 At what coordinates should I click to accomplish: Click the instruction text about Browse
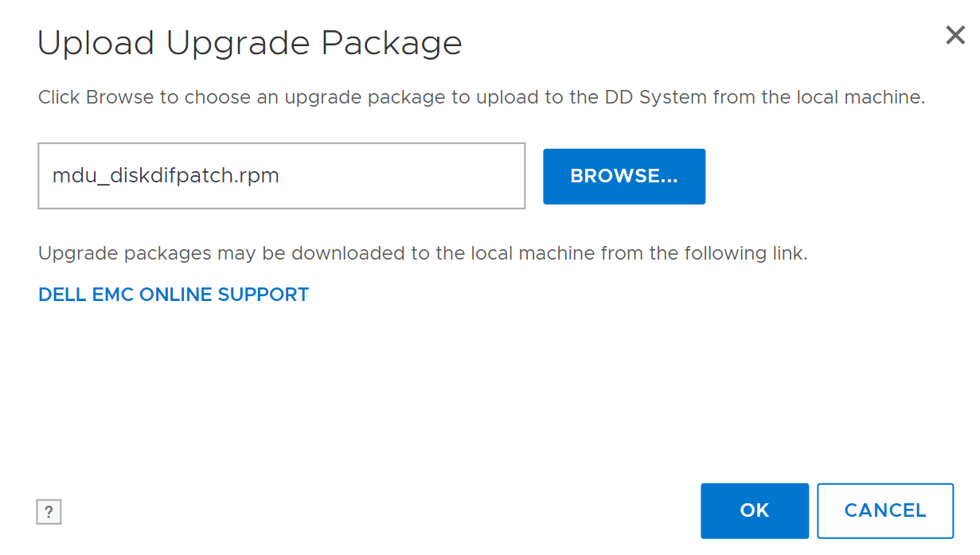(x=481, y=96)
